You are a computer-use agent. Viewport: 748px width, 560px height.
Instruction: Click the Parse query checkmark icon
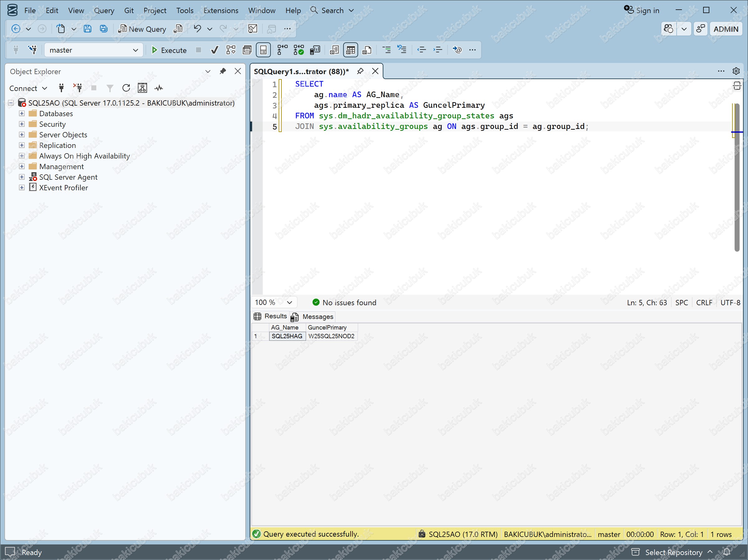tap(214, 50)
